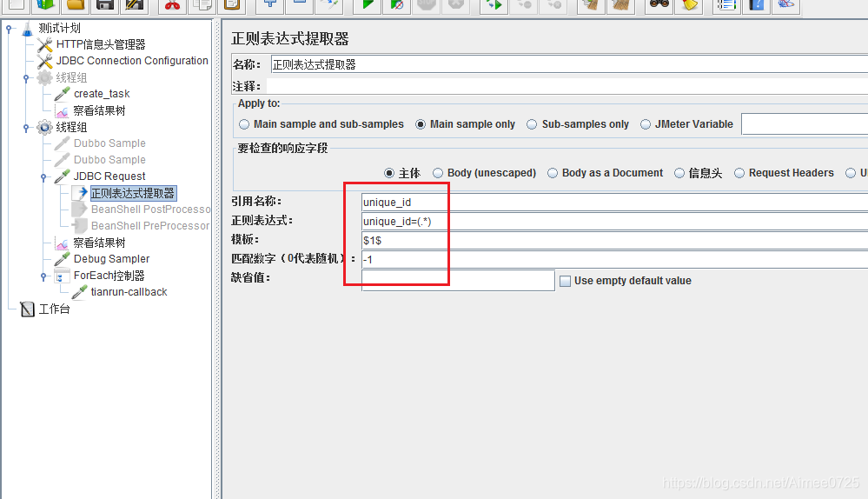Click the 正则表达式 expression field

coord(614,222)
